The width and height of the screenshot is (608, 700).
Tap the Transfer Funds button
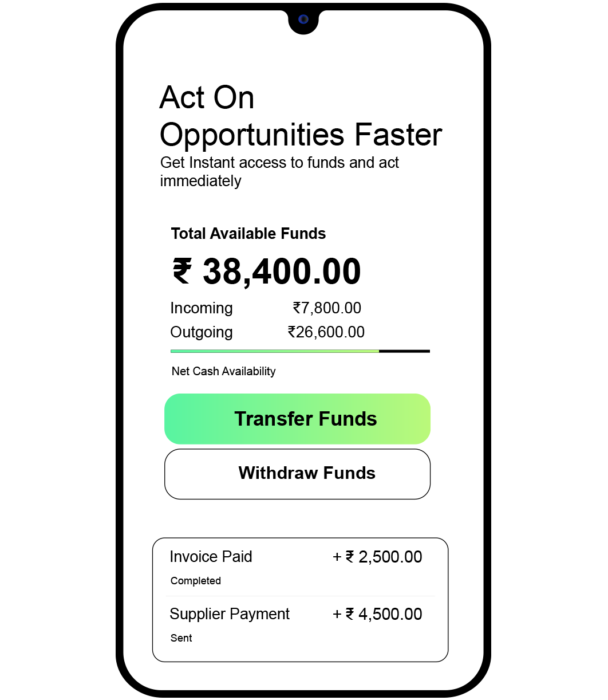[297, 419]
